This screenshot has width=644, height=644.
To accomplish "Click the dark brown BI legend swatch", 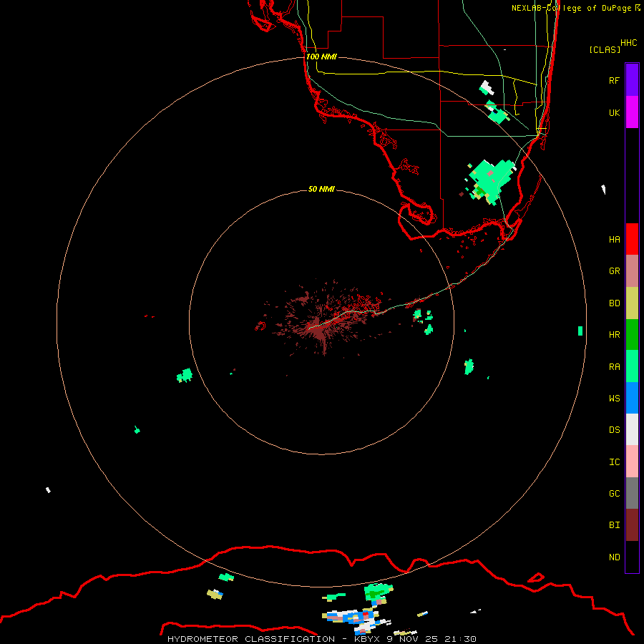I will point(632,525).
